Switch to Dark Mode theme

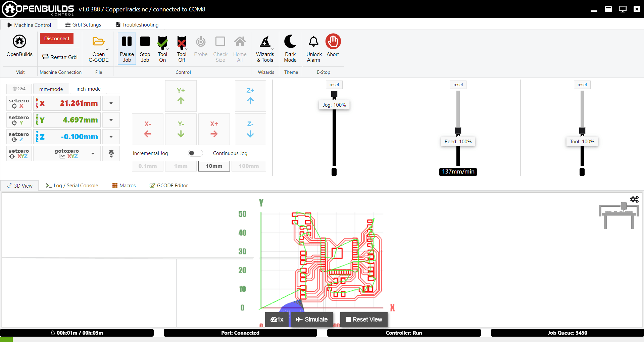coord(290,48)
